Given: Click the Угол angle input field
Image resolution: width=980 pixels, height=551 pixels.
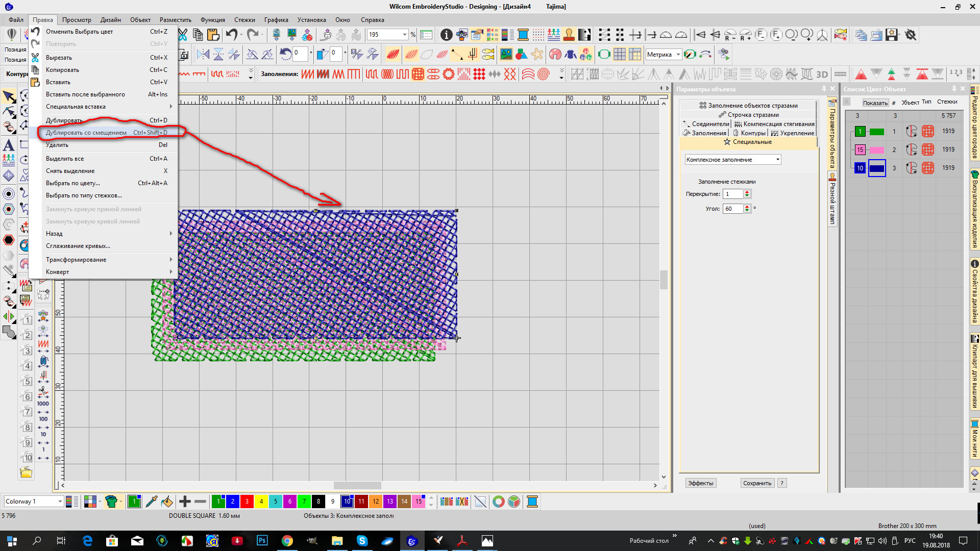Looking at the screenshot, I should click(x=733, y=209).
